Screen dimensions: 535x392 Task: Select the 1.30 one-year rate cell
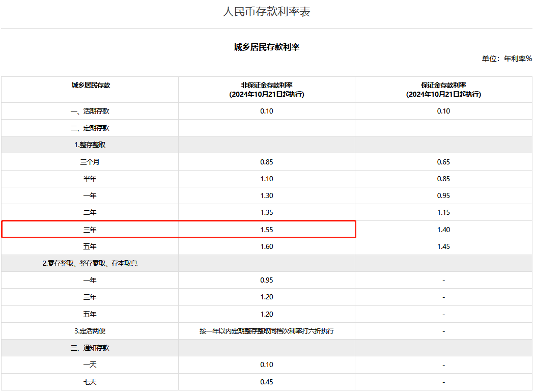pos(267,195)
